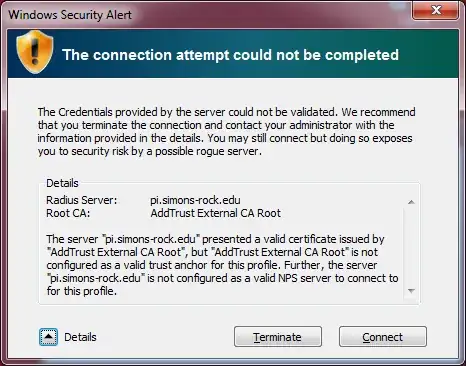Close the Windows Security Alert dialog
The image size is (466, 366).
pyautogui.click(x=435, y=11)
